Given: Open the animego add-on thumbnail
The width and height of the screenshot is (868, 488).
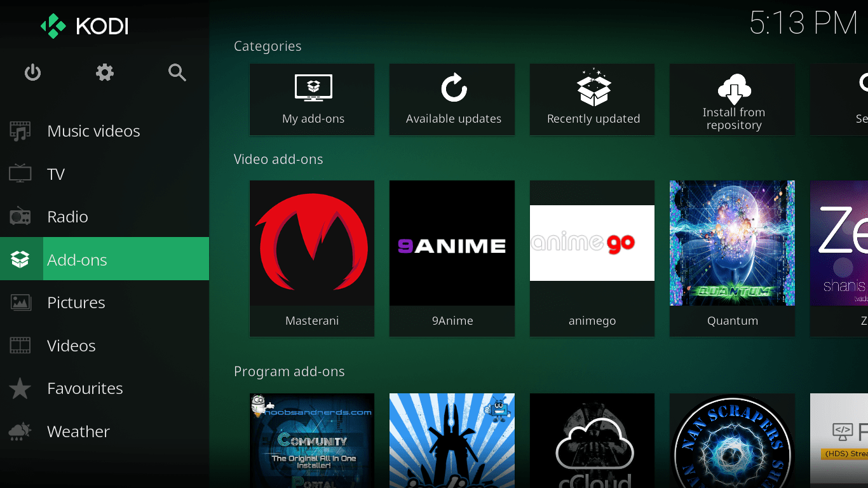Looking at the screenshot, I should (592, 243).
